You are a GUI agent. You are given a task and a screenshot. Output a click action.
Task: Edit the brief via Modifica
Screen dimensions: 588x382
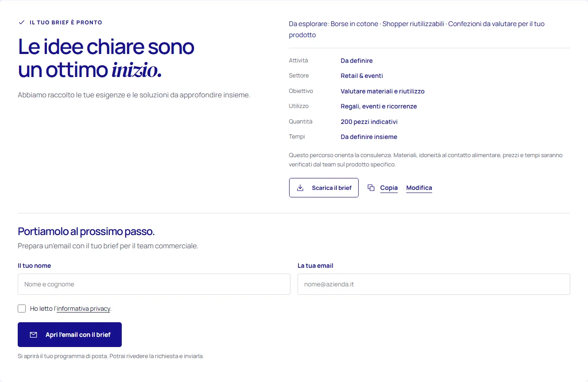click(x=419, y=188)
